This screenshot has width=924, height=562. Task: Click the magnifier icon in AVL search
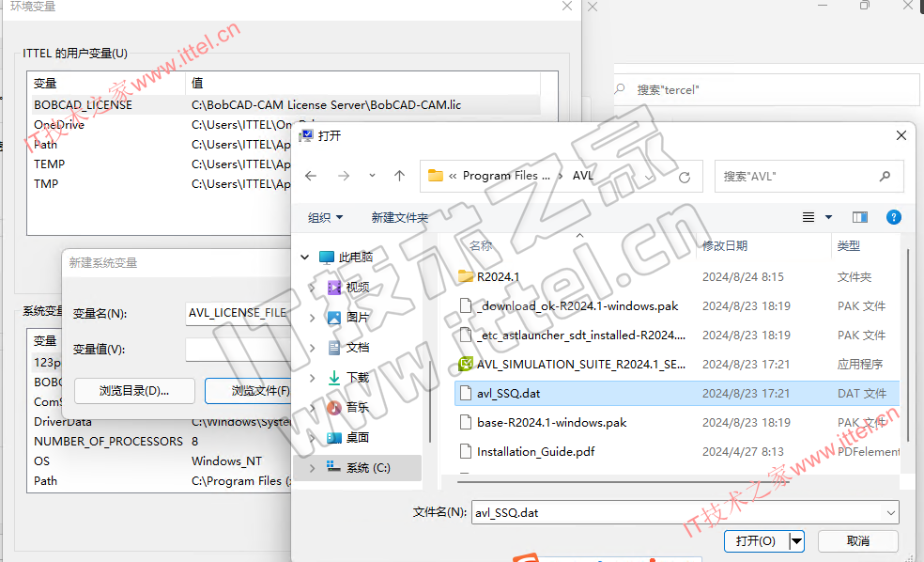click(x=885, y=177)
